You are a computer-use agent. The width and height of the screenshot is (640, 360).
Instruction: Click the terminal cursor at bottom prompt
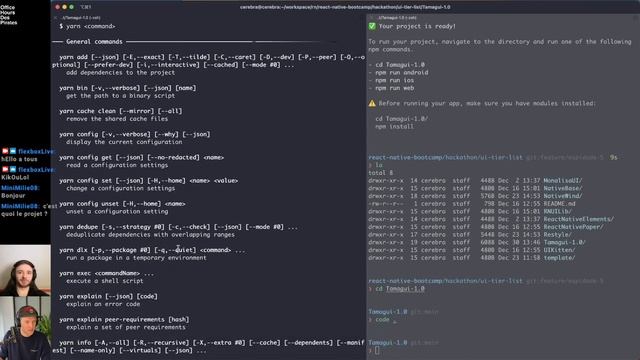pyautogui.click(x=377, y=350)
